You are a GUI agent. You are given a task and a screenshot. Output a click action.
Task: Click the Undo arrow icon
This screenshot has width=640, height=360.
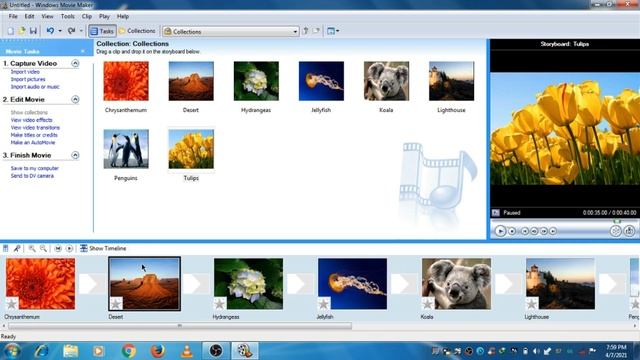point(50,31)
